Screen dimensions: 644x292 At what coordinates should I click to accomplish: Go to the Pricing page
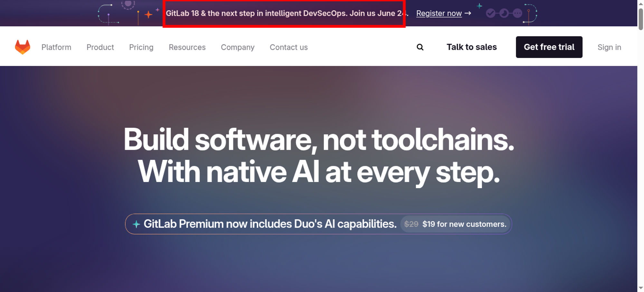[x=141, y=47]
